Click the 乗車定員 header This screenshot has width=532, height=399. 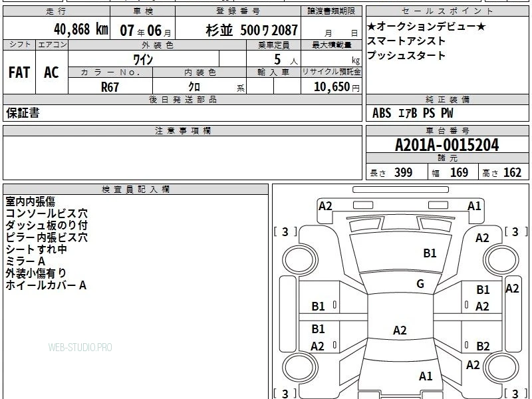(x=274, y=45)
